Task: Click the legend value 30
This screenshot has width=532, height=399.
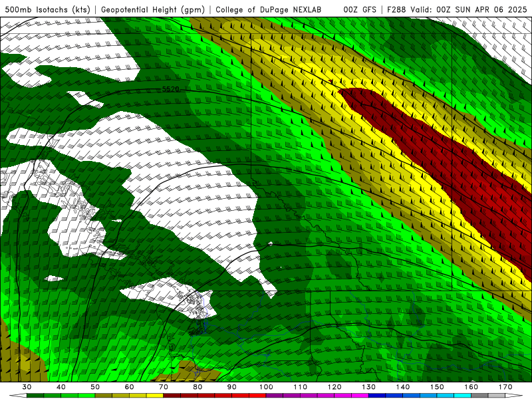Action: point(27,387)
